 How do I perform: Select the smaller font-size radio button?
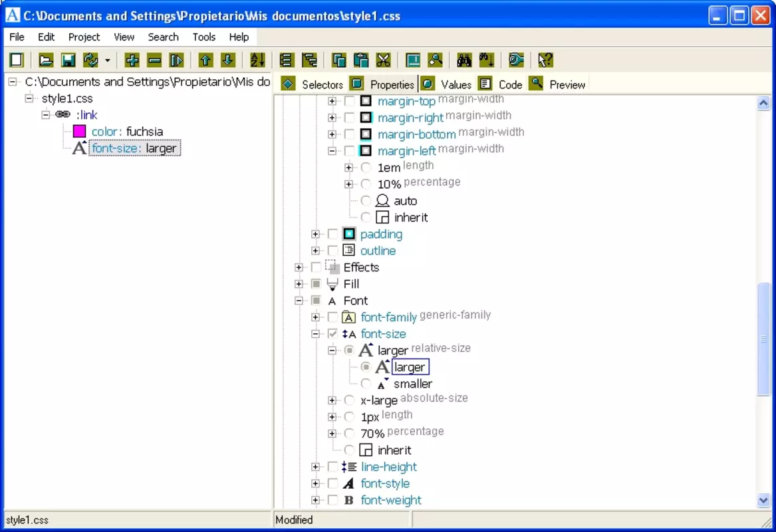[x=366, y=384]
